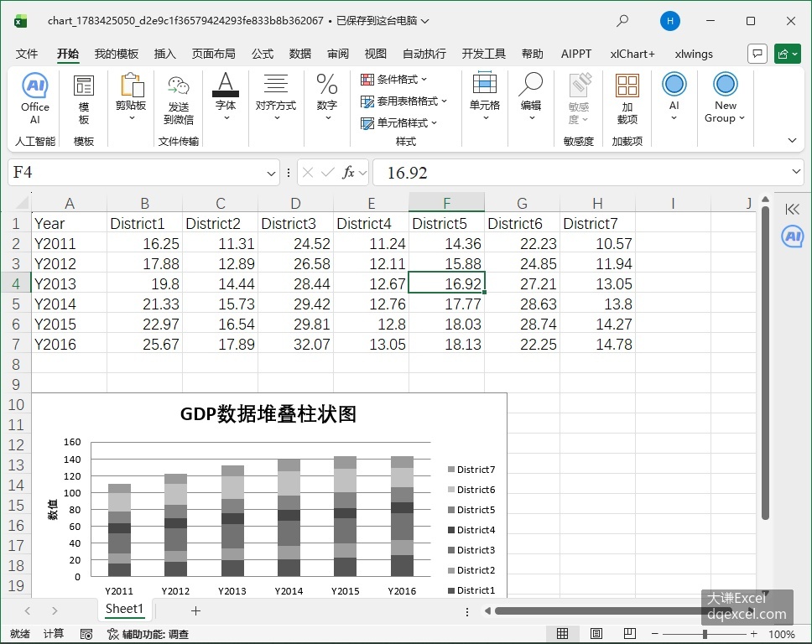Click the confirm checkmark in the formula bar
812x644 pixels.
coord(327,173)
